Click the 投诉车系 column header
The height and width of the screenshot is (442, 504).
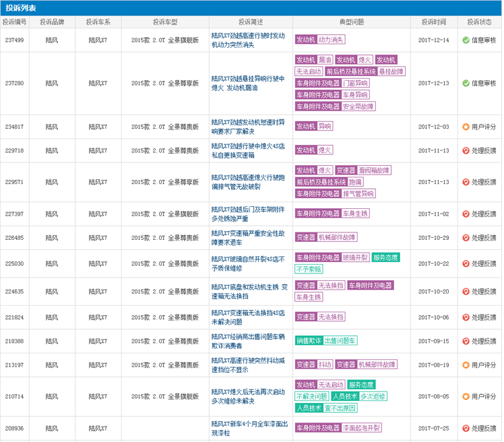pyautogui.click(x=98, y=22)
